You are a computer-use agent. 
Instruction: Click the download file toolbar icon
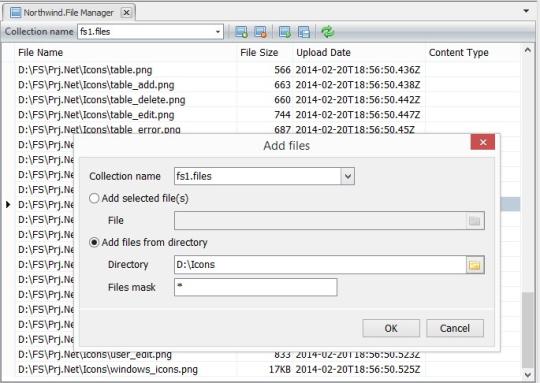284,32
